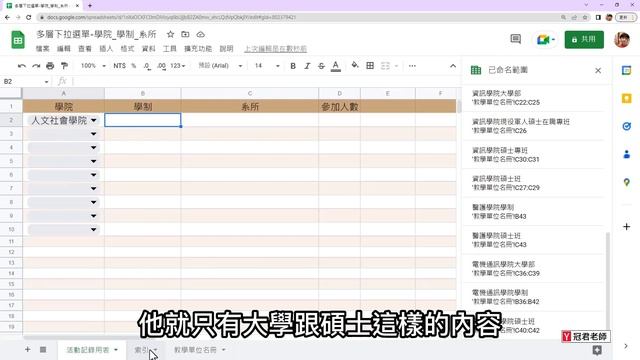Screen dimensions: 640x360
Task: Open the Google account avatar
Action: (x=622, y=40)
